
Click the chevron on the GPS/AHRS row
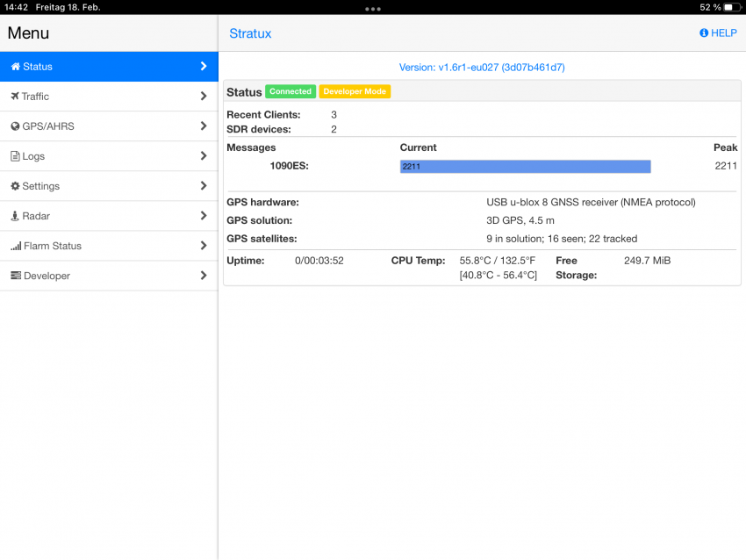[x=204, y=126]
